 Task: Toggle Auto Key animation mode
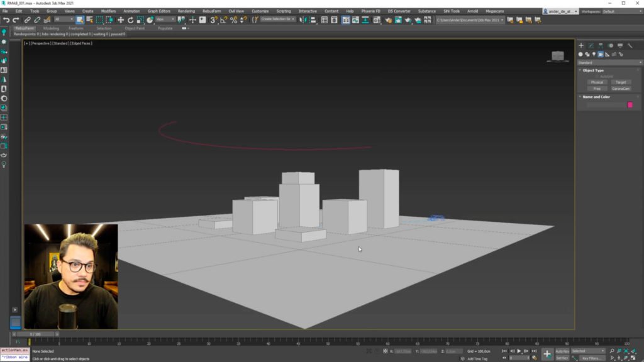pyautogui.click(x=562, y=351)
